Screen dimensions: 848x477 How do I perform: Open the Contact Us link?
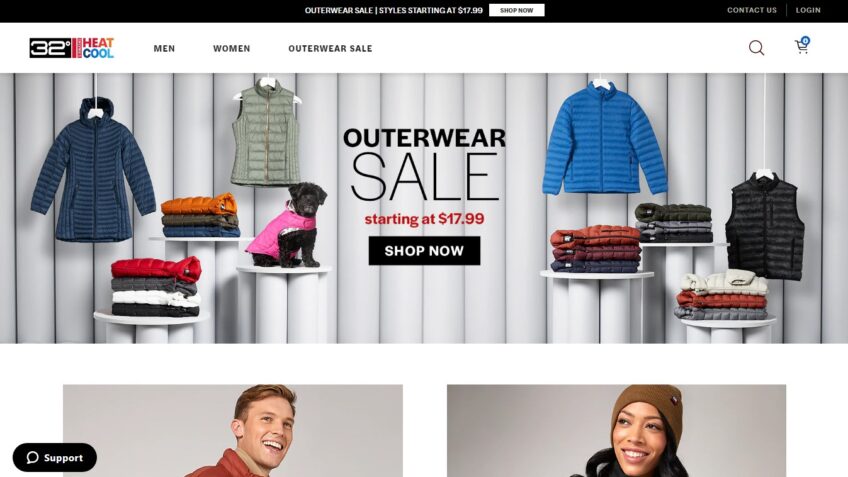coord(751,10)
